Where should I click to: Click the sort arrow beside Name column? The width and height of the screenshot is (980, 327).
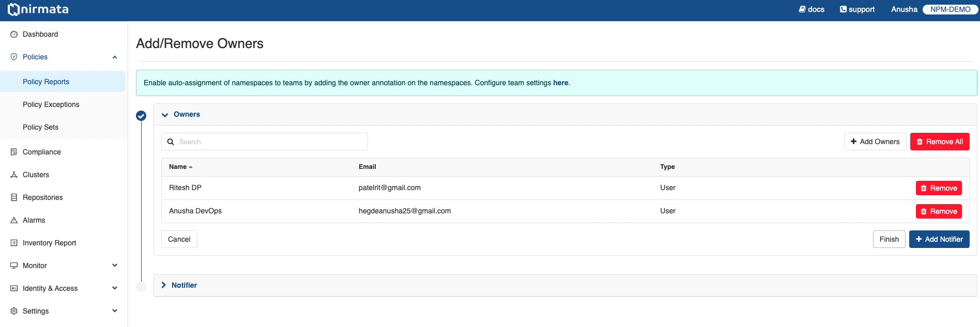pyautogui.click(x=191, y=167)
